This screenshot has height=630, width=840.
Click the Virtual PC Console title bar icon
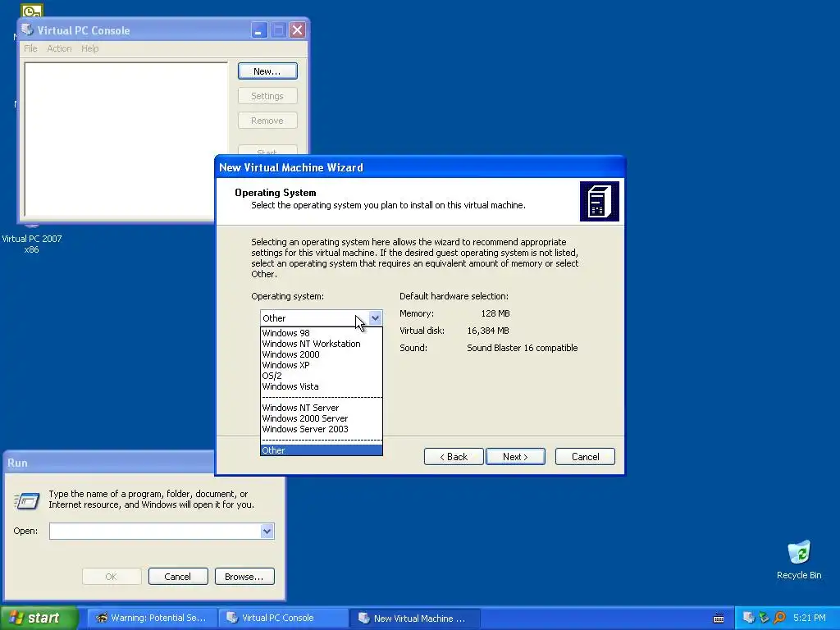(x=27, y=30)
